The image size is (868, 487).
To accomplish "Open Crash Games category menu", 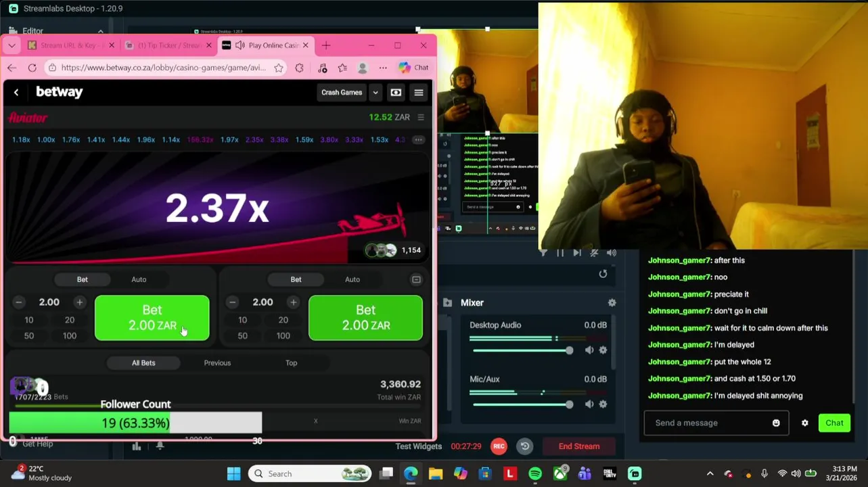I will click(342, 93).
